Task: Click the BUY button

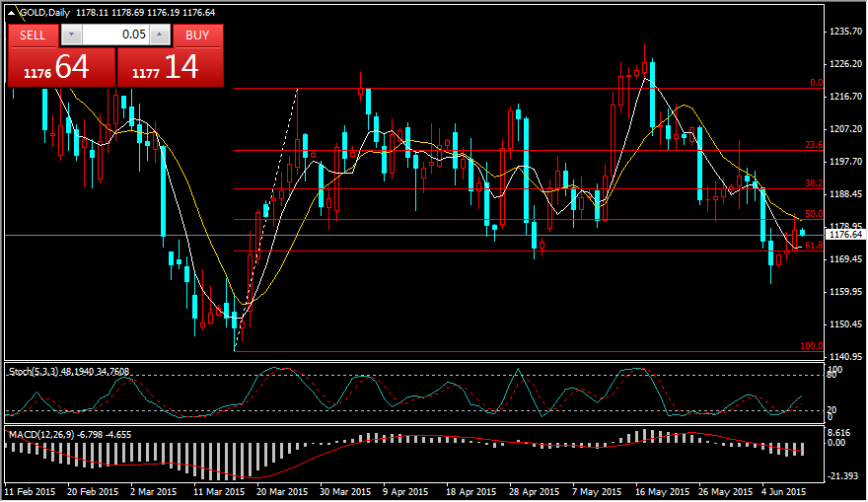Action: (197, 35)
